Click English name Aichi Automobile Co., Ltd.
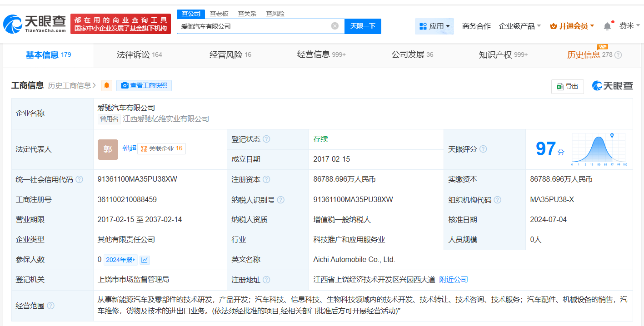The width and height of the screenshot is (644, 326). click(354, 260)
